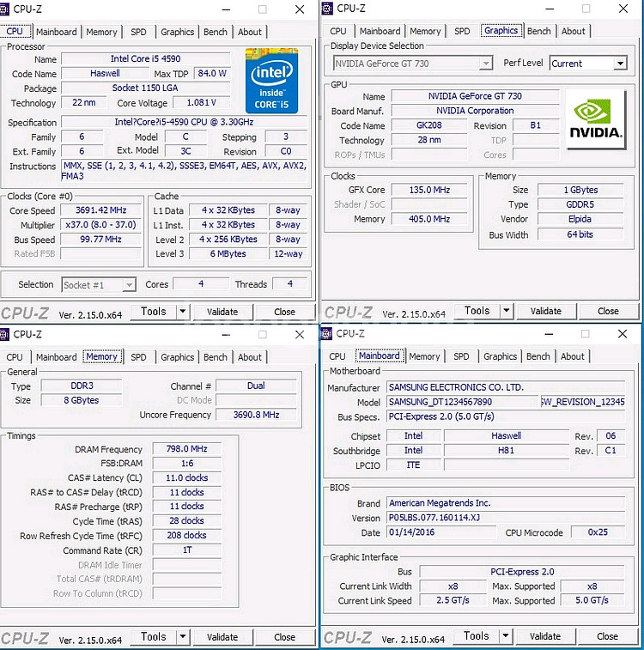The height and width of the screenshot is (650, 644).
Task: Open Mainboard tab in top-left CPU window
Action: click(x=57, y=32)
